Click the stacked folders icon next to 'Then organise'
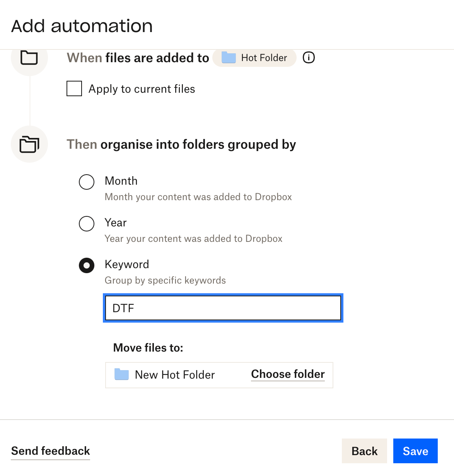The height and width of the screenshot is (476, 454). 29,144
